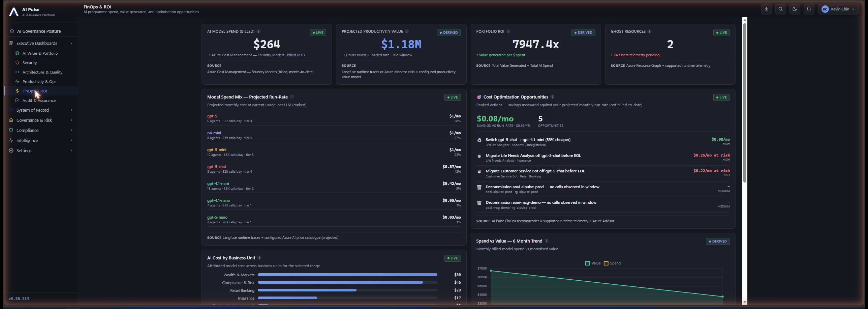Click the page vertical scrollbar thumb
The image size is (868, 309).
745,103
